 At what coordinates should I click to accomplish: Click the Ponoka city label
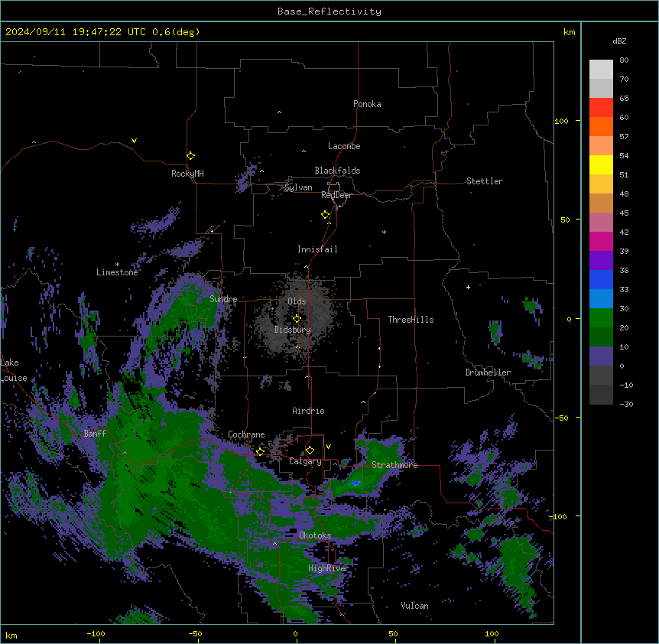coord(367,104)
